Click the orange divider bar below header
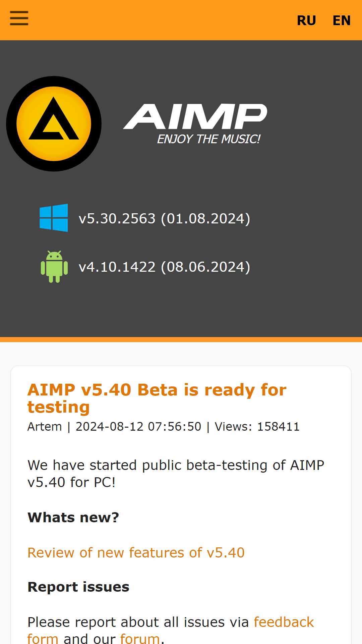Viewport: 362px width, 644px height. (x=181, y=339)
